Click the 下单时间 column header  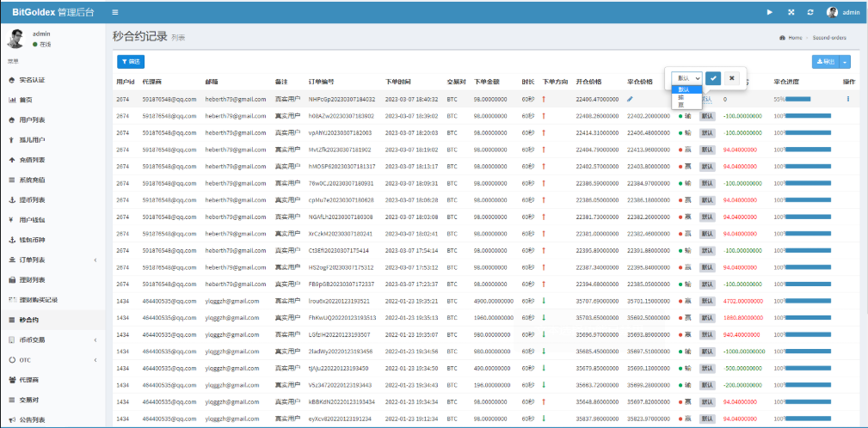point(398,82)
